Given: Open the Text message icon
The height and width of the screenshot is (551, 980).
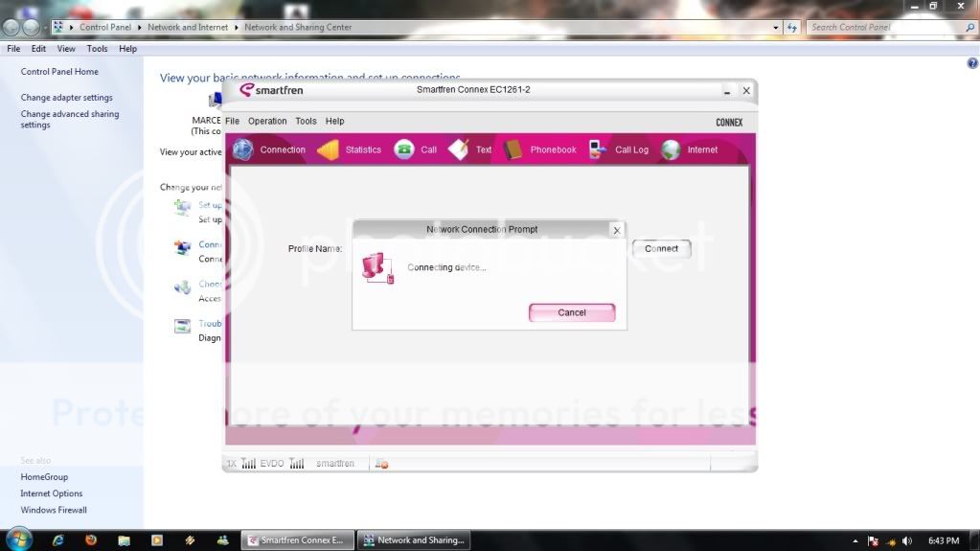Looking at the screenshot, I should (459, 149).
